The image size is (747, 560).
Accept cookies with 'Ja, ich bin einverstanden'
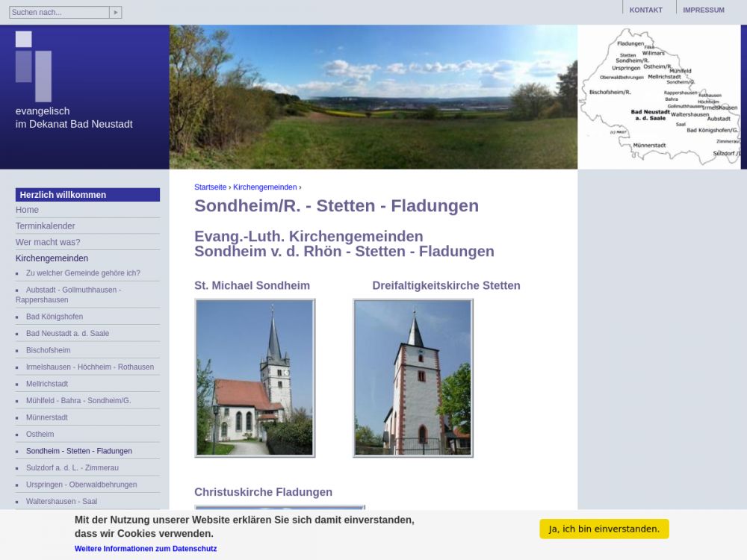604,529
